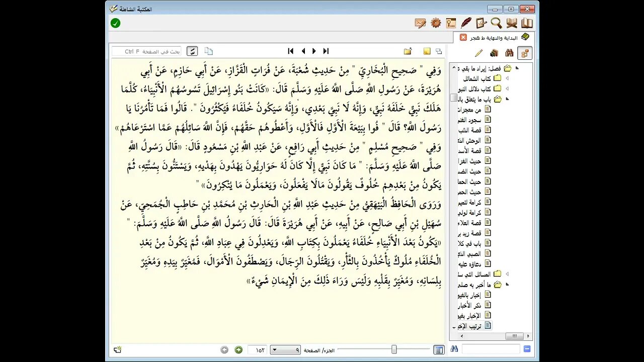Click the binoculars icon beside bottom search field

point(454,348)
